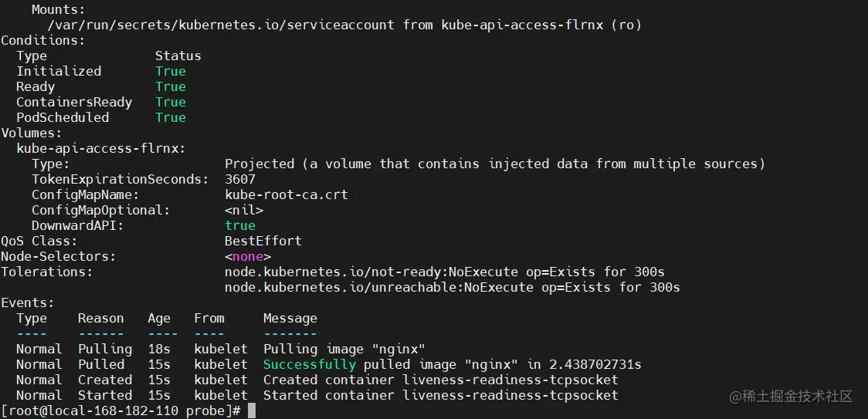
Task: Click the Events section heading
Action: click(x=28, y=302)
